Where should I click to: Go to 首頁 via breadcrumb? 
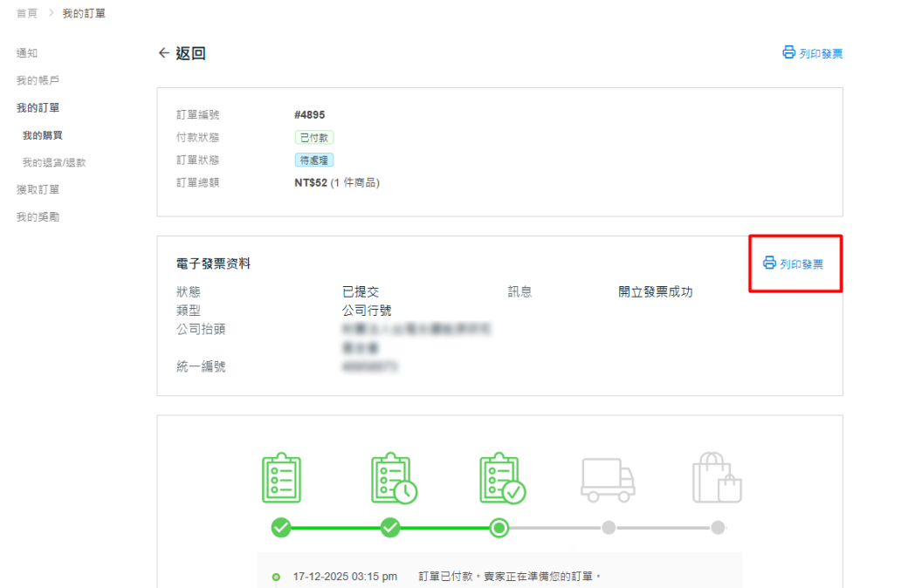click(27, 13)
